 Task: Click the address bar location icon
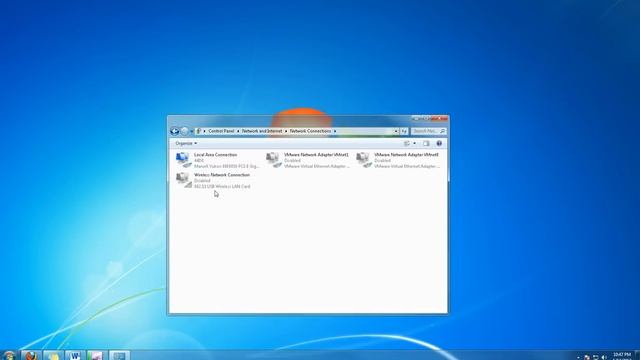coord(198,131)
